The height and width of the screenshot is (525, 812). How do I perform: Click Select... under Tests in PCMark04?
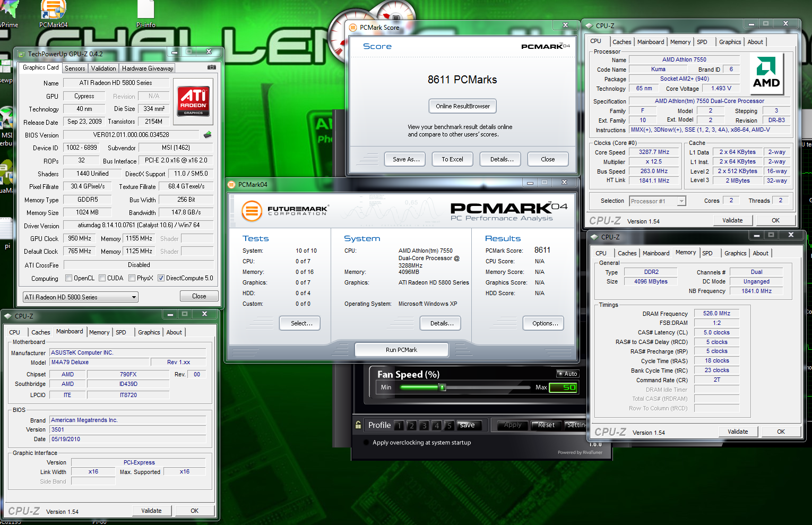300,323
